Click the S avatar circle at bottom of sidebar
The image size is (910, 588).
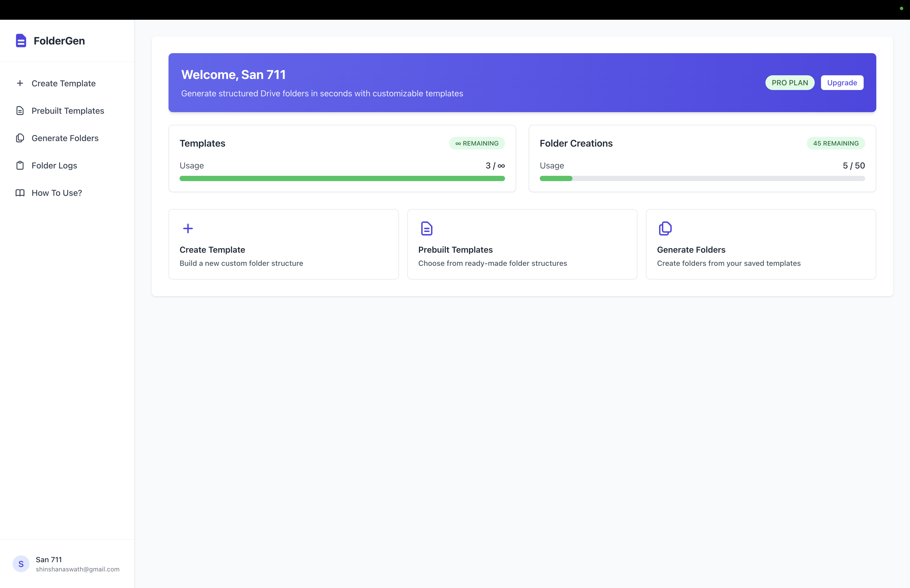point(21,564)
